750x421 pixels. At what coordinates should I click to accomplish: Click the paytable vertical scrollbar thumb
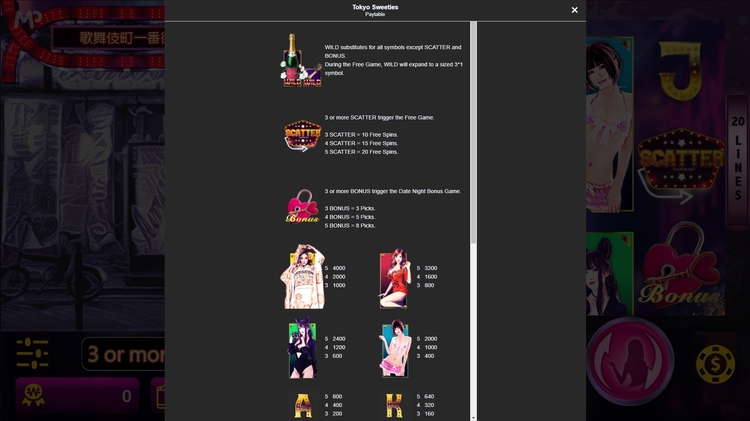point(474,130)
